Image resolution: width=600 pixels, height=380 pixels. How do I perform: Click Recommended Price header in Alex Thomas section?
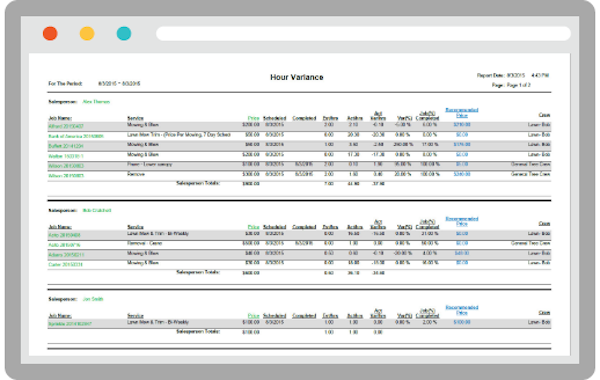click(x=461, y=113)
